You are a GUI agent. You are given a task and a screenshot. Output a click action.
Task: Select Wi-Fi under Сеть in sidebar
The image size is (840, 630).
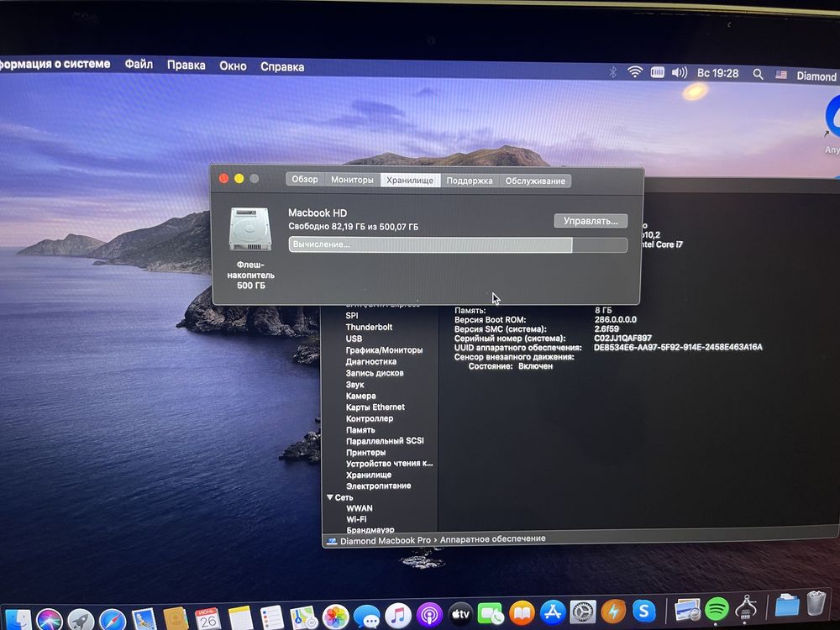point(356,519)
